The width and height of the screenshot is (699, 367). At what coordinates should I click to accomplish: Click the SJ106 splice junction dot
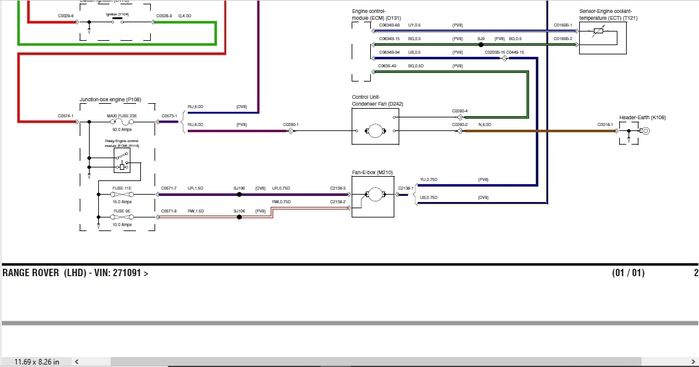pos(239,217)
